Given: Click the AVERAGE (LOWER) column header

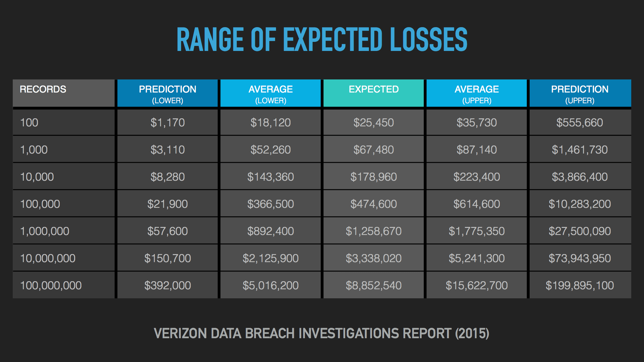Looking at the screenshot, I should 270,93.
